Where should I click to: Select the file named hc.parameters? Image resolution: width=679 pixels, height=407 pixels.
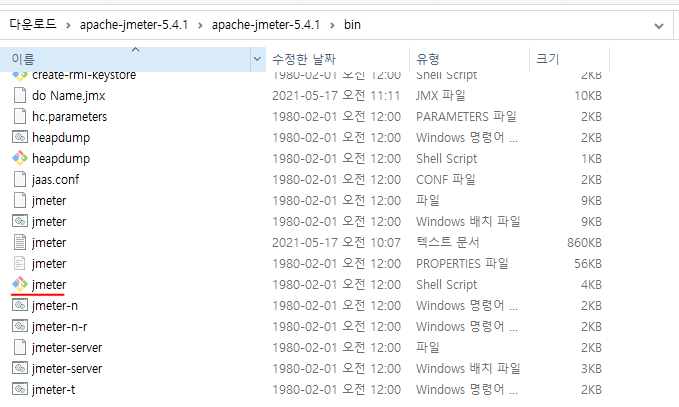[69, 116]
